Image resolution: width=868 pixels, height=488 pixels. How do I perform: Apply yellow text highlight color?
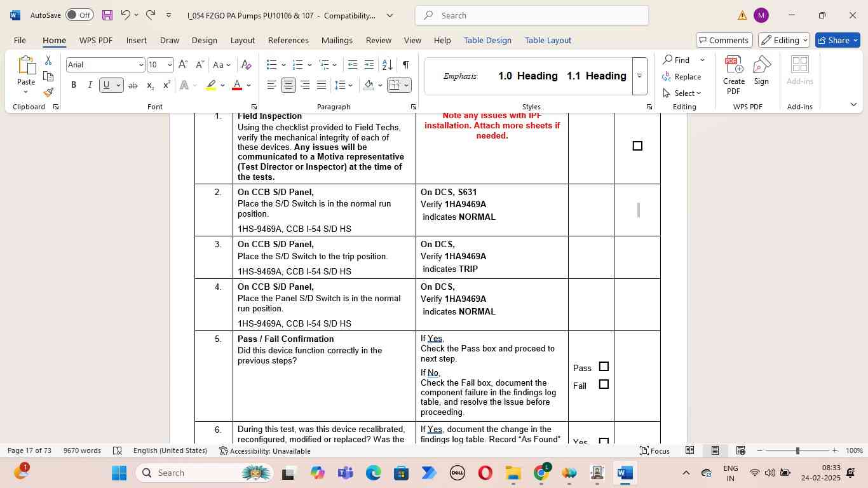[212, 85]
